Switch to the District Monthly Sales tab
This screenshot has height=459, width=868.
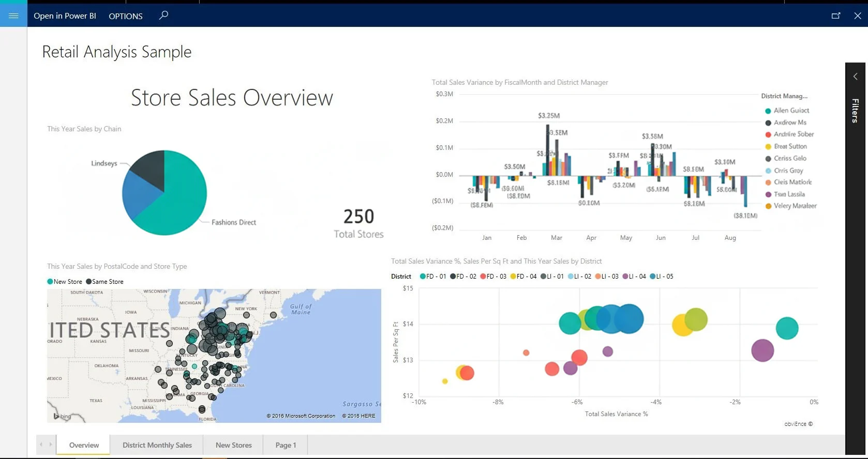point(157,445)
